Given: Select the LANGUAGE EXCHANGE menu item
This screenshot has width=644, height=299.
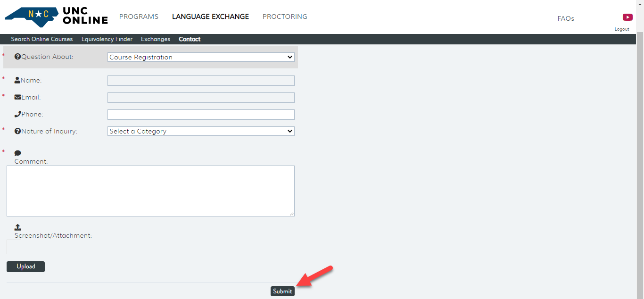Looking at the screenshot, I should [210, 17].
